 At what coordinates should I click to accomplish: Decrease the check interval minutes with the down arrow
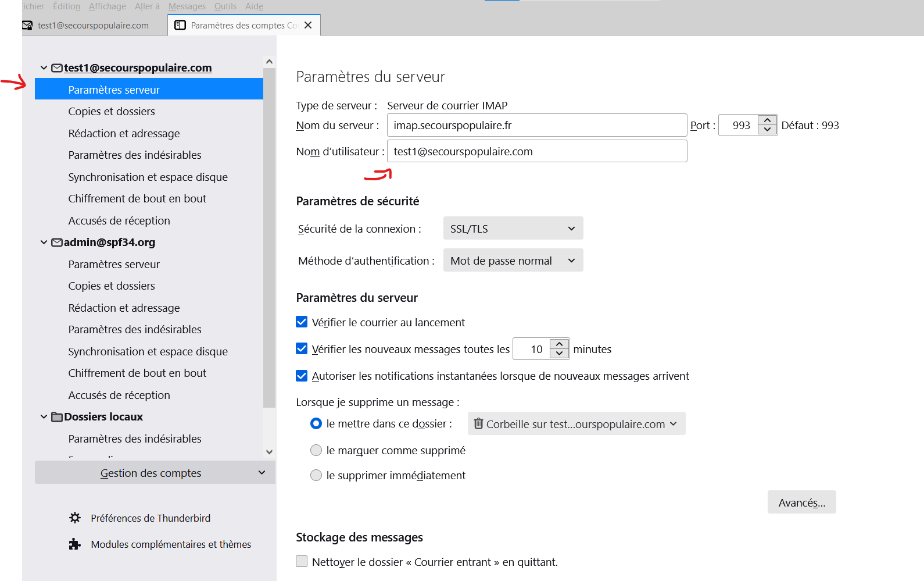pos(559,354)
